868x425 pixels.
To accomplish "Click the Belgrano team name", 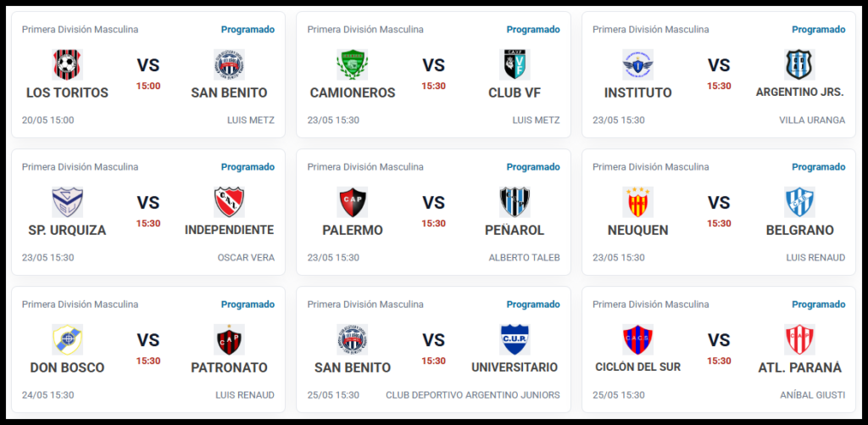I will [x=800, y=230].
